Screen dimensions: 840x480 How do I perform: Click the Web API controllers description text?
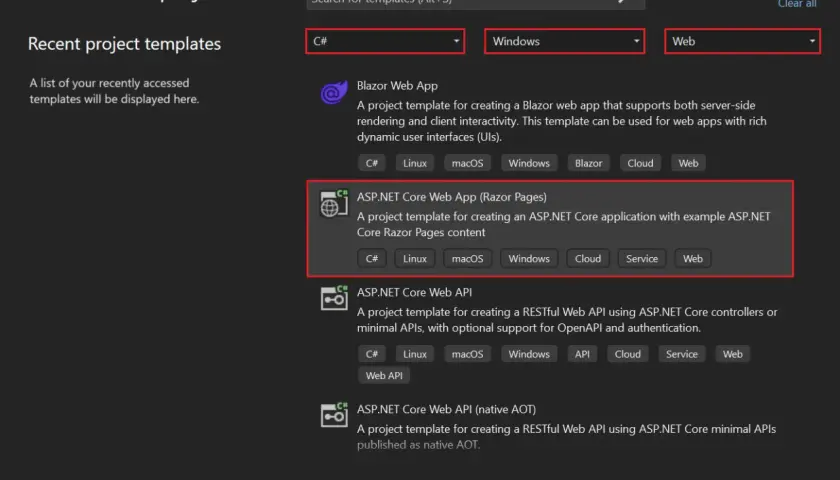tap(567, 320)
